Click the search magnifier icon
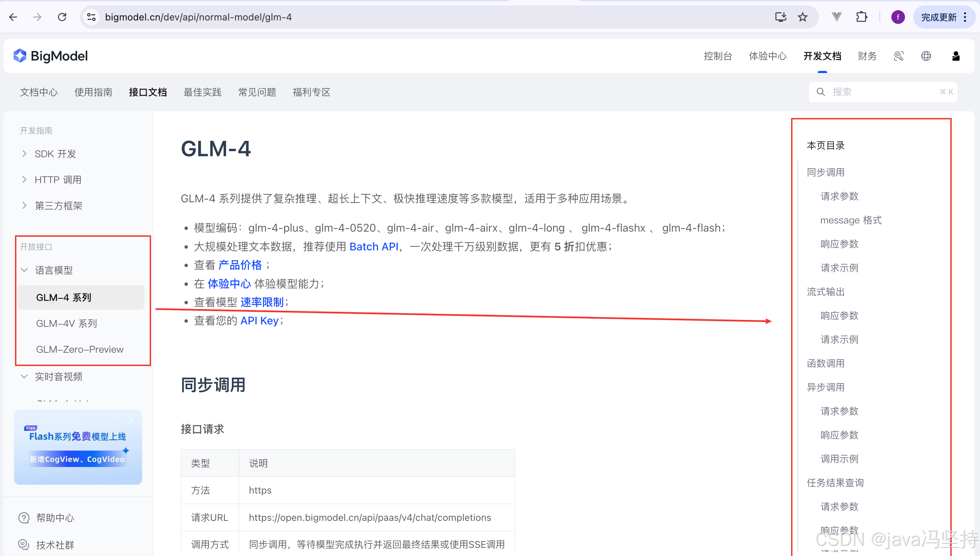The image size is (980, 556). (x=820, y=92)
